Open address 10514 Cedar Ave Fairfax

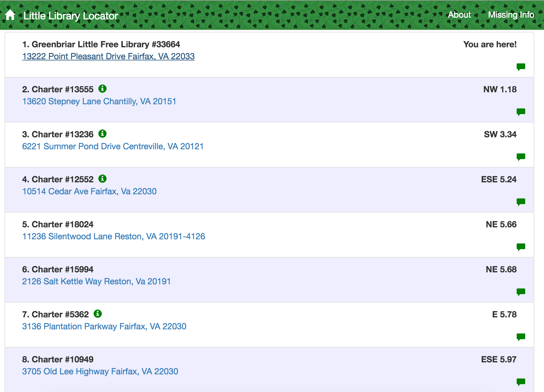pyautogui.click(x=89, y=191)
